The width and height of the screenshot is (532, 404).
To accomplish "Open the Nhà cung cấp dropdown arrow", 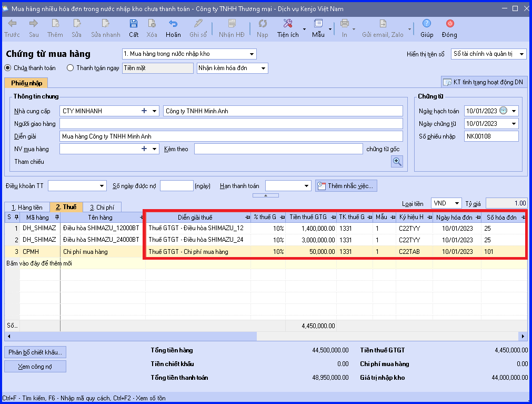I will [x=154, y=111].
